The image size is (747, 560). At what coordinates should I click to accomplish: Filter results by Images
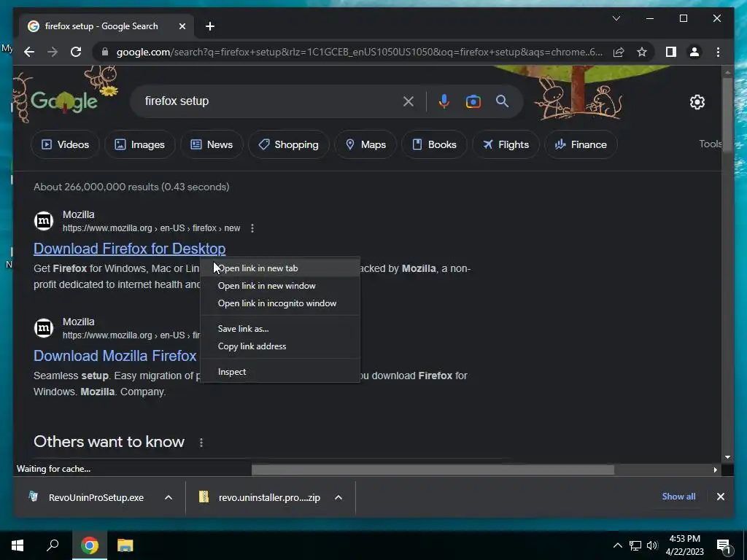(139, 144)
